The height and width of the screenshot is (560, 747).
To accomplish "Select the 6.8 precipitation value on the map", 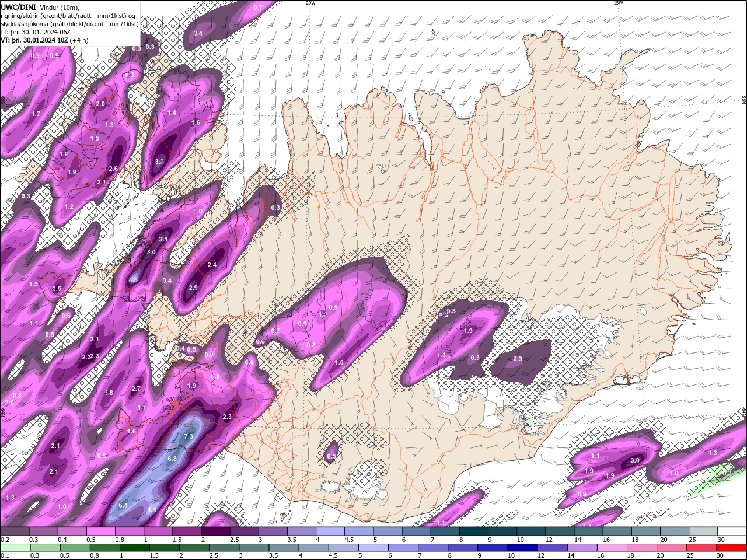I will pos(172,459).
